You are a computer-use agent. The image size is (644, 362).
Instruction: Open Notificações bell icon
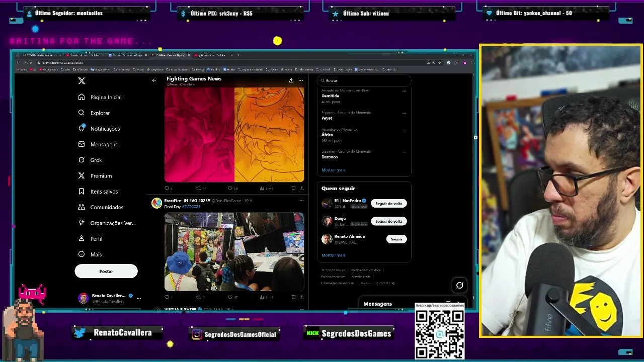tap(82, 128)
